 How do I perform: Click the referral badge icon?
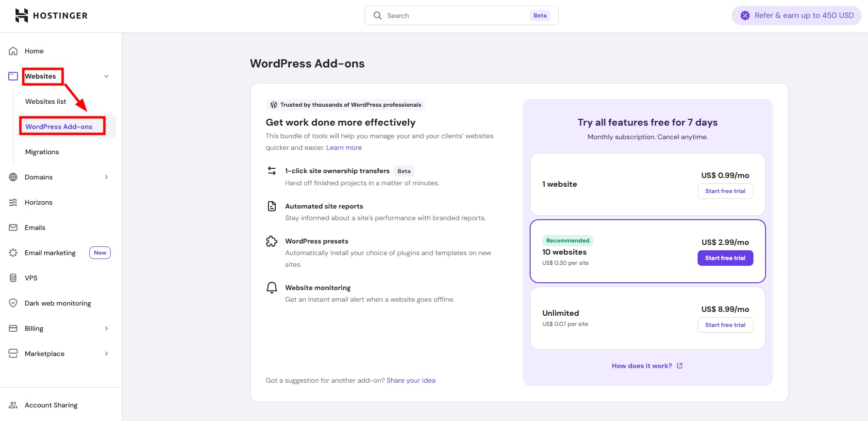745,16
